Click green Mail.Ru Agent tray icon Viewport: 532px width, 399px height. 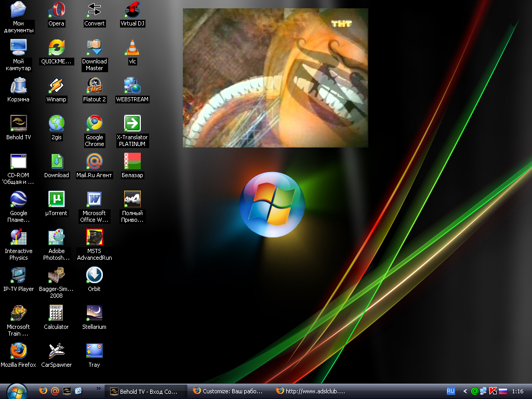[475, 391]
